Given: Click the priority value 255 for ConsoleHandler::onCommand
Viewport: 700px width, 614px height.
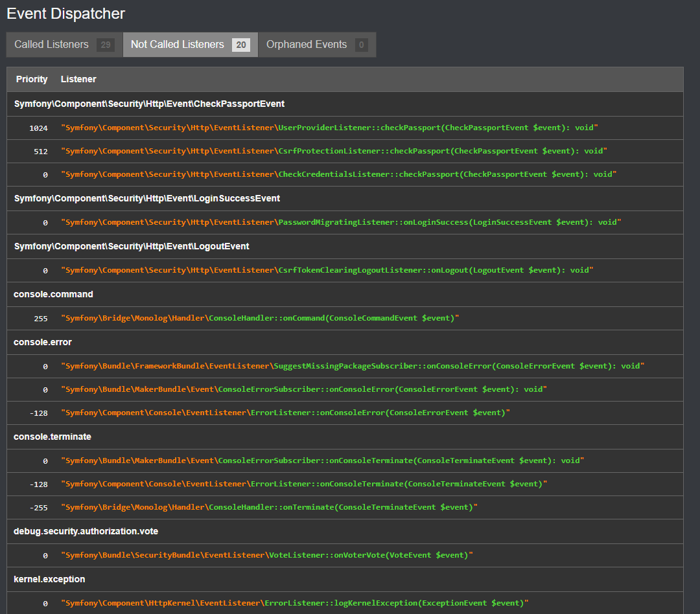Looking at the screenshot, I should (41, 319).
